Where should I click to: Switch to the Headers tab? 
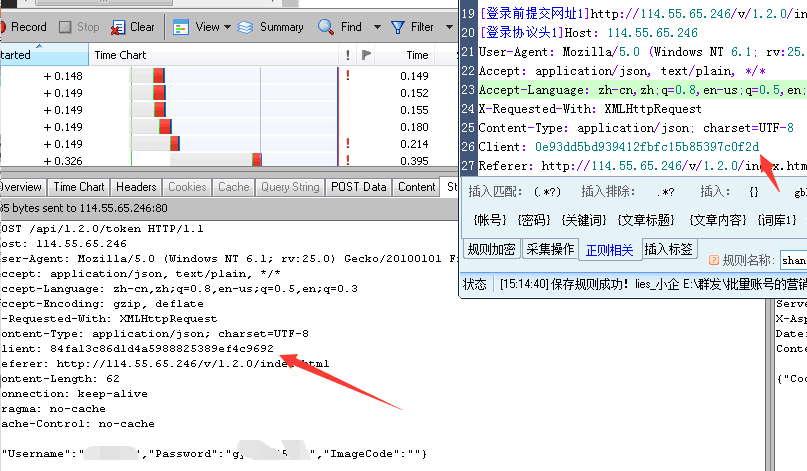pyautogui.click(x=136, y=187)
